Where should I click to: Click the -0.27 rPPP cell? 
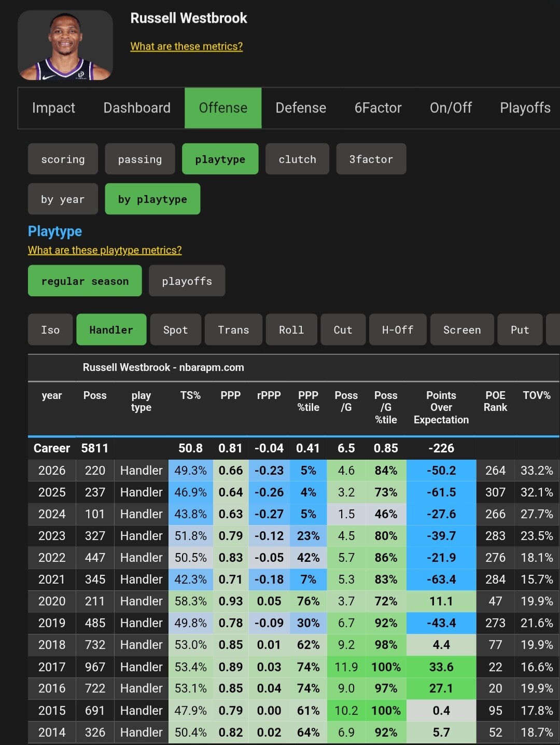(x=269, y=514)
